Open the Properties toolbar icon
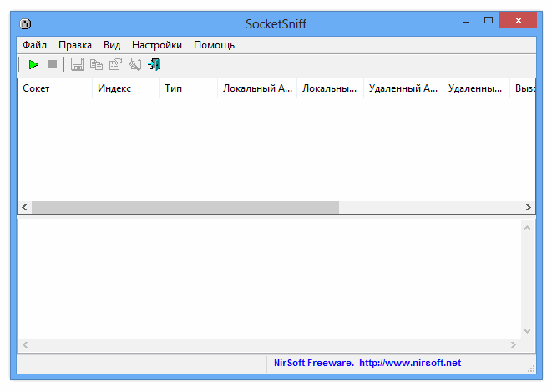Image resolution: width=552 pixels, height=392 pixels. click(115, 64)
